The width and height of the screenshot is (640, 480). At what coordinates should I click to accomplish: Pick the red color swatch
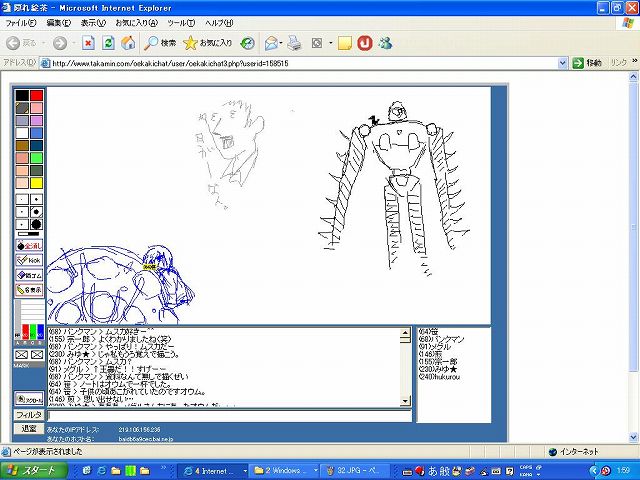pyautogui.click(x=36, y=96)
